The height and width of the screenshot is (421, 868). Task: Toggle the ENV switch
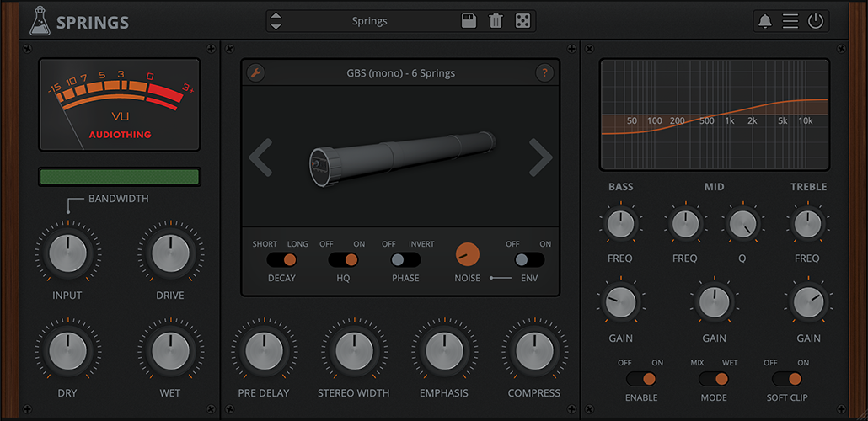click(529, 260)
